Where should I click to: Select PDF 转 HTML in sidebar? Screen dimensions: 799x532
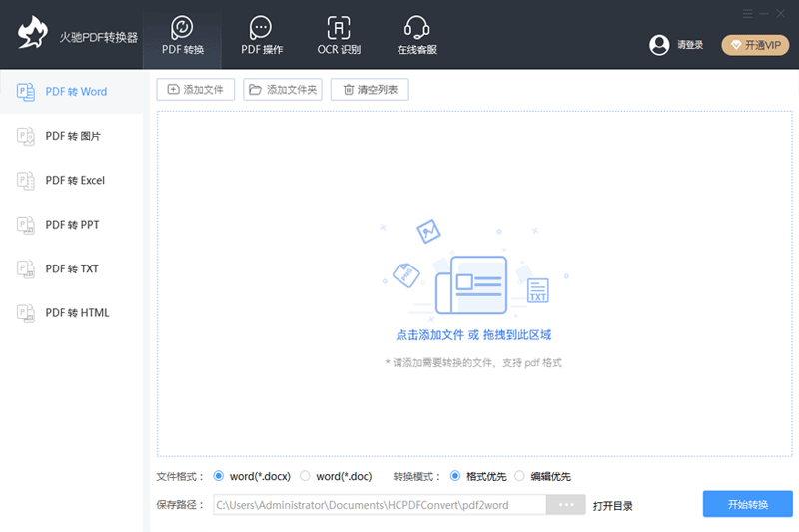coord(71,313)
